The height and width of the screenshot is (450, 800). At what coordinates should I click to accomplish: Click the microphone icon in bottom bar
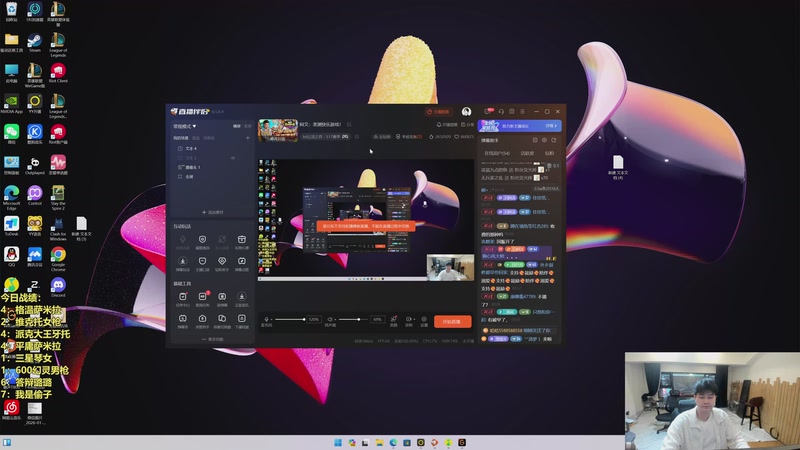pos(266,319)
